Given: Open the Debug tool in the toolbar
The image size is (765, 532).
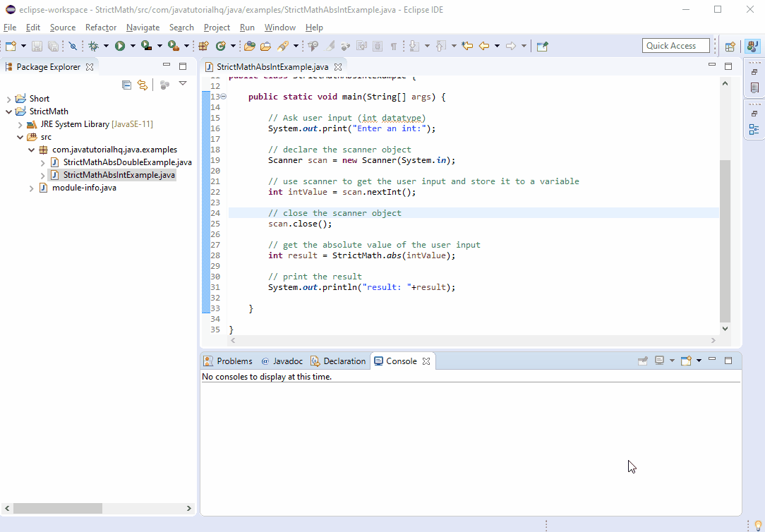Looking at the screenshot, I should [x=93, y=44].
